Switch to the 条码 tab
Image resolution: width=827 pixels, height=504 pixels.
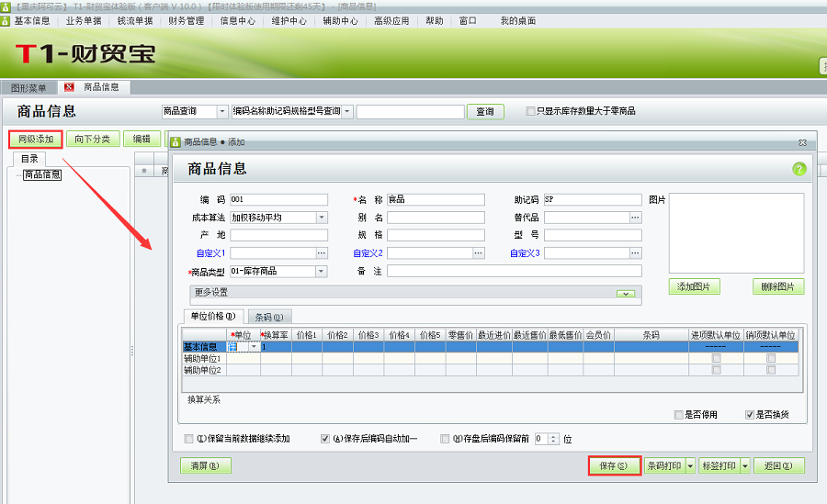pyautogui.click(x=269, y=317)
